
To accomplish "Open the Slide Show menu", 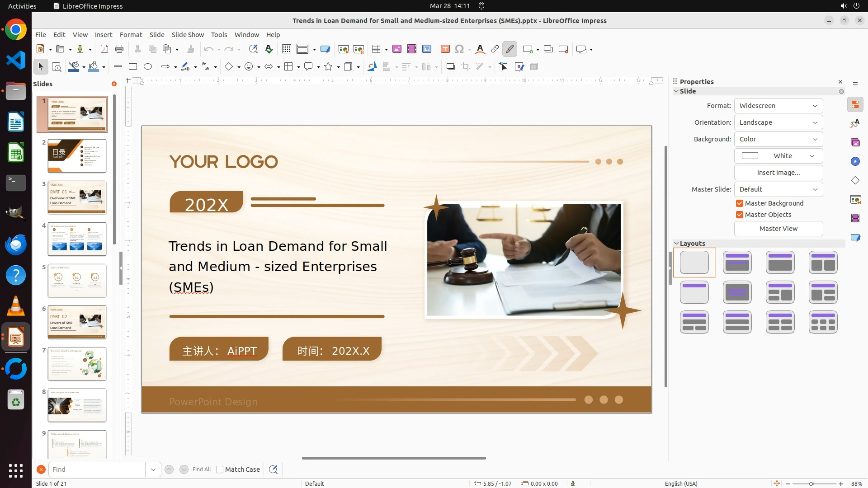I will (188, 35).
